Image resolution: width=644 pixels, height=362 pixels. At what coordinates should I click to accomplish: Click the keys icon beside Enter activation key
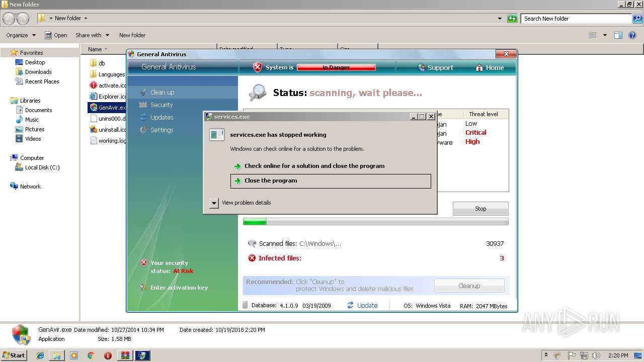coord(144,288)
